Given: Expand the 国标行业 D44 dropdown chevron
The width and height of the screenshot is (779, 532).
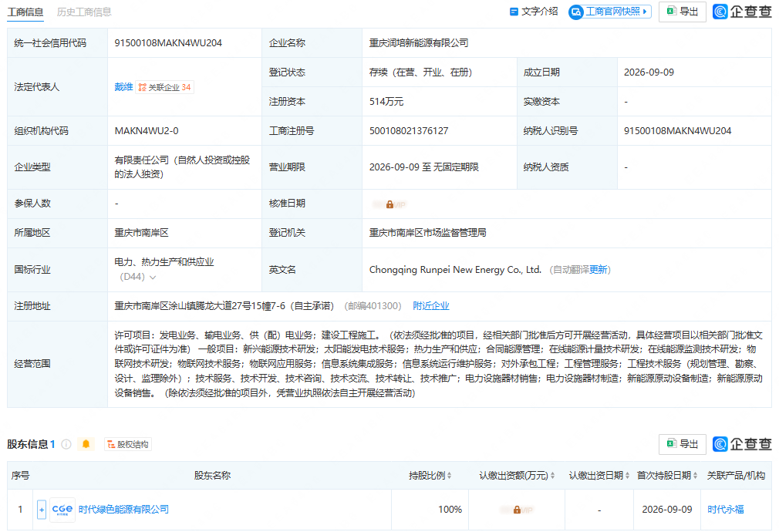Looking at the screenshot, I should (153, 277).
